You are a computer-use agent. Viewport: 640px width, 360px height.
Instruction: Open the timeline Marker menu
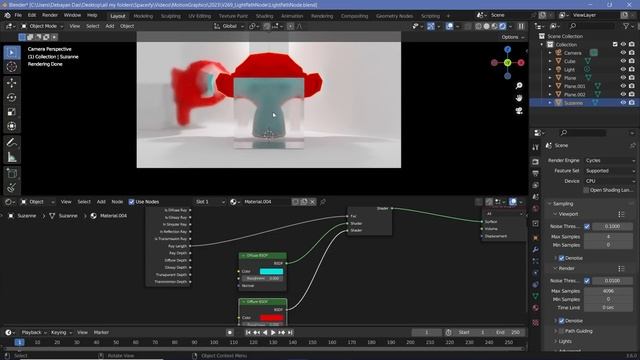pyautogui.click(x=101, y=333)
